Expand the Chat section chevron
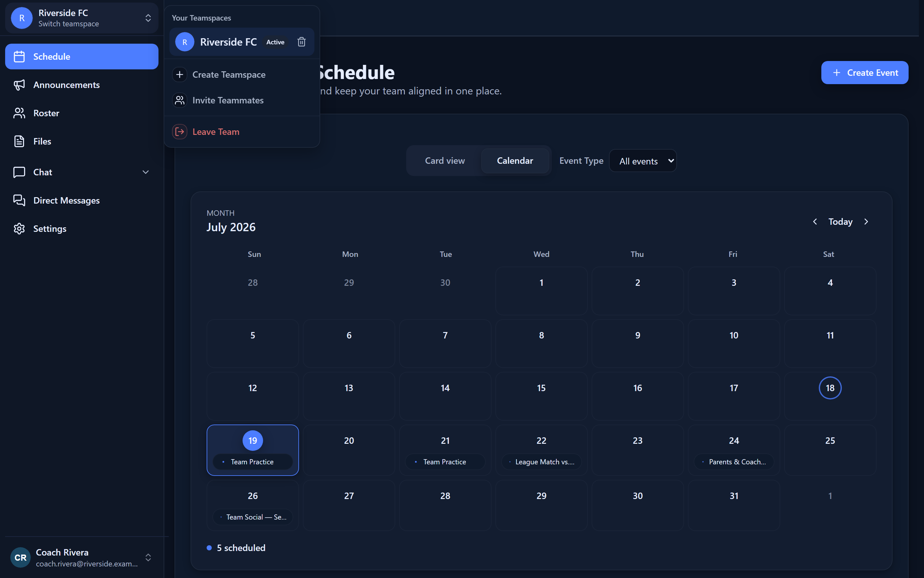This screenshot has height=578, width=924. coord(145,172)
